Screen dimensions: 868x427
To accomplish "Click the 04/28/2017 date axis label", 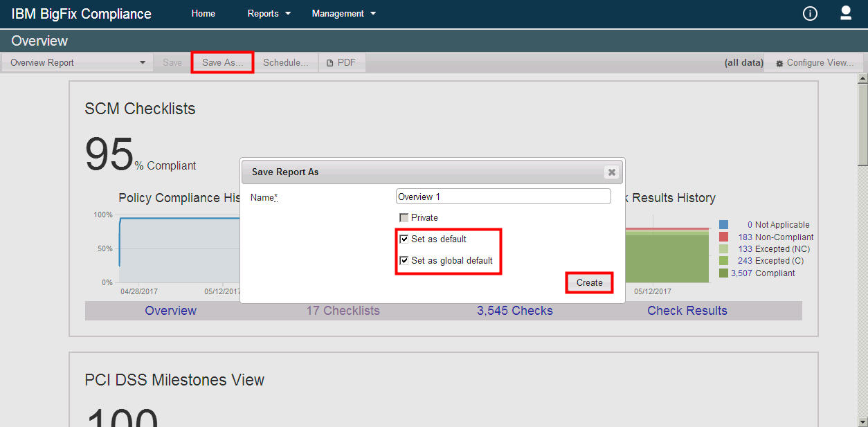I will (x=139, y=291).
